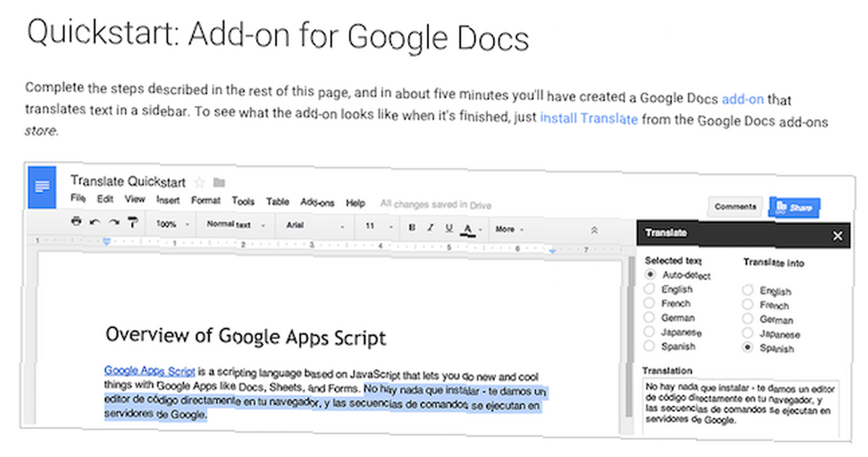Open the Edit menu

tap(105, 198)
